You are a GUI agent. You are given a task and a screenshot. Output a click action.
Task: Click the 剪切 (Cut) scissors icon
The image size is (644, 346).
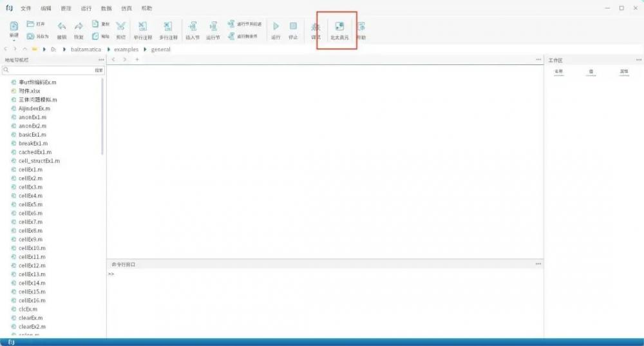[120, 27]
